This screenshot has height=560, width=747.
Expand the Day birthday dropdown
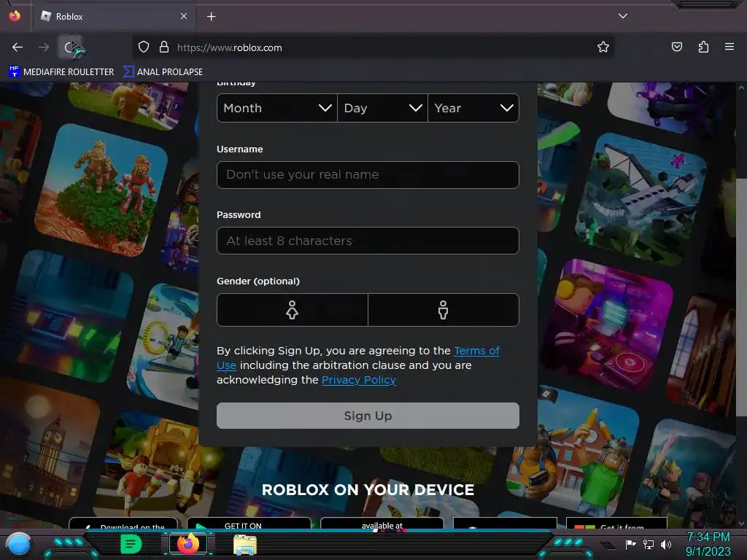[382, 108]
